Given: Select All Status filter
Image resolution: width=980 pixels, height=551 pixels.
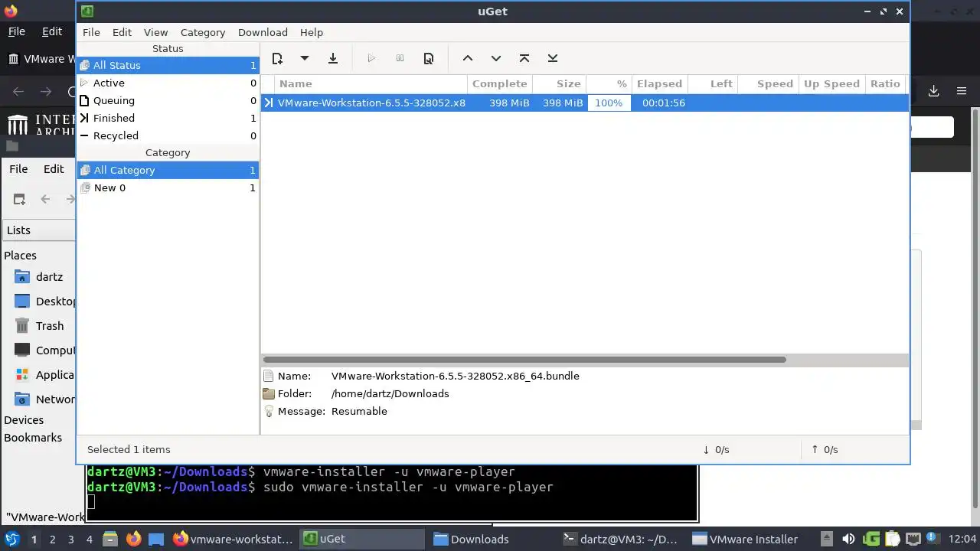Looking at the screenshot, I should coord(168,65).
